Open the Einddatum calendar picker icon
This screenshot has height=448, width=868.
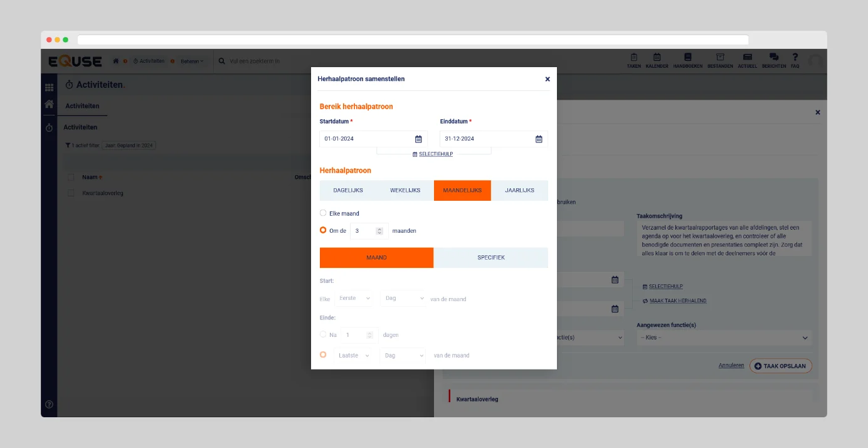539,139
